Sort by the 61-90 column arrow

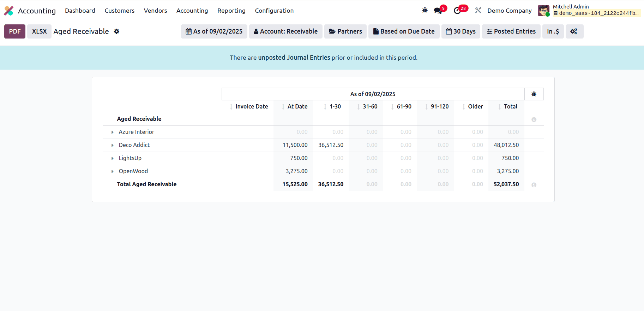coord(392,107)
